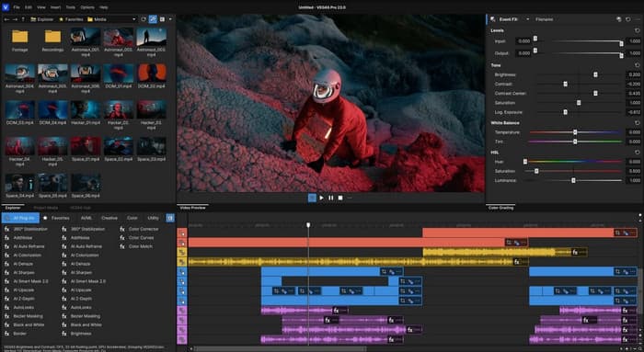Open the Footage folder

coord(19,40)
